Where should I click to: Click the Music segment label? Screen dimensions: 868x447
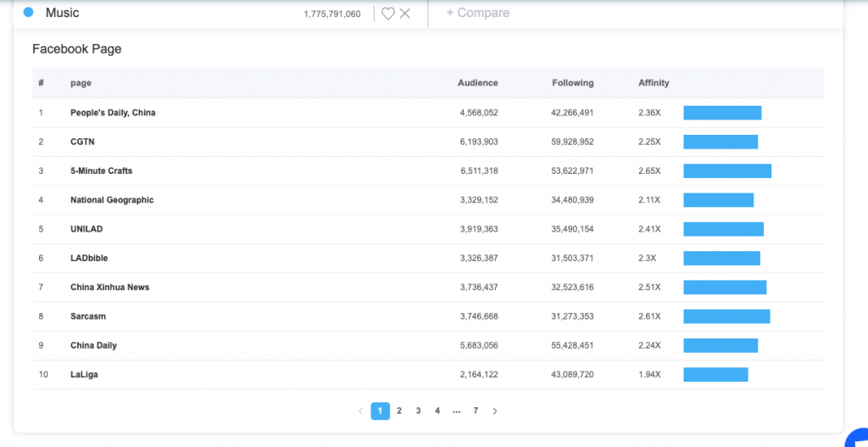[63, 13]
